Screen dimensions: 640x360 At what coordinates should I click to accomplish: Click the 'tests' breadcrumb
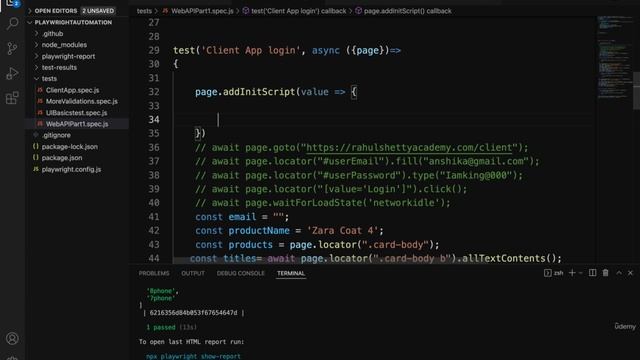(x=144, y=11)
